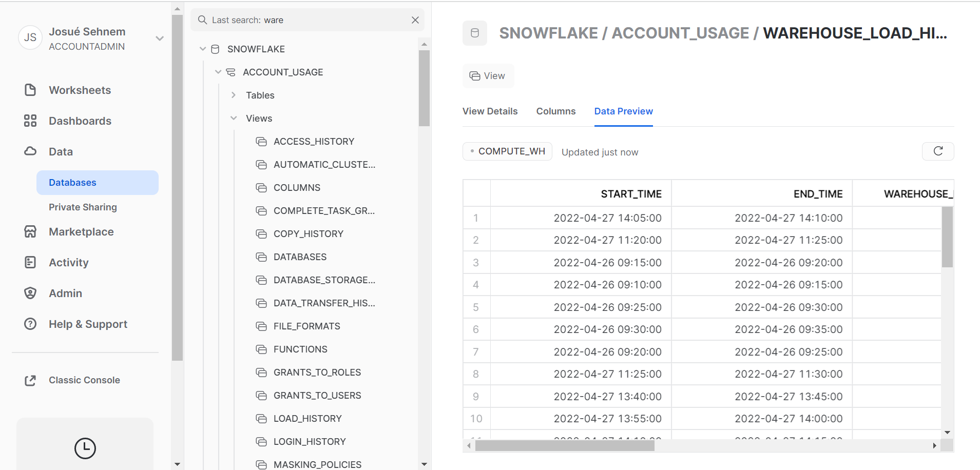Click the search objects field
This screenshot has width=980, height=470.
[308, 20]
